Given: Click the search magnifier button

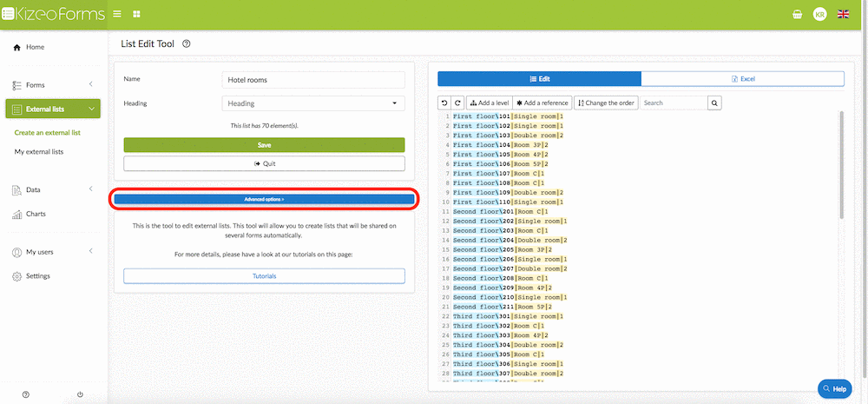Looking at the screenshot, I should [714, 103].
